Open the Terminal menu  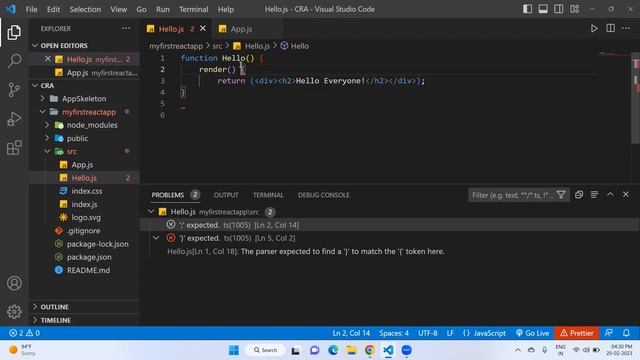click(x=193, y=9)
